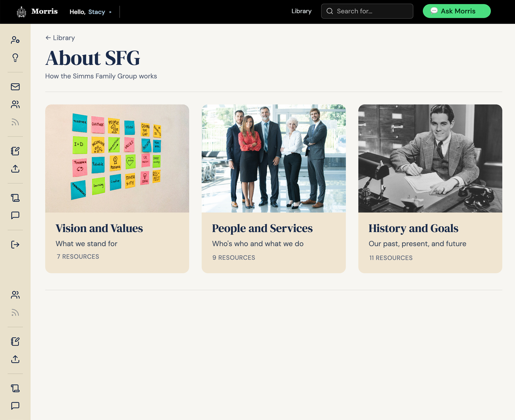Viewport: 515px width, 420px height.
Task: Focus the 'Search for...' input field
Action: pos(367,11)
